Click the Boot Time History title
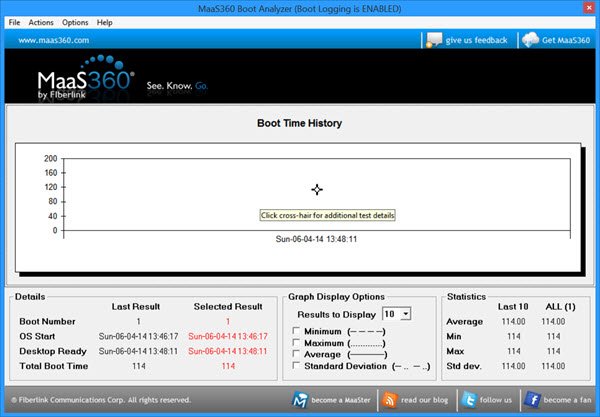 click(x=300, y=123)
